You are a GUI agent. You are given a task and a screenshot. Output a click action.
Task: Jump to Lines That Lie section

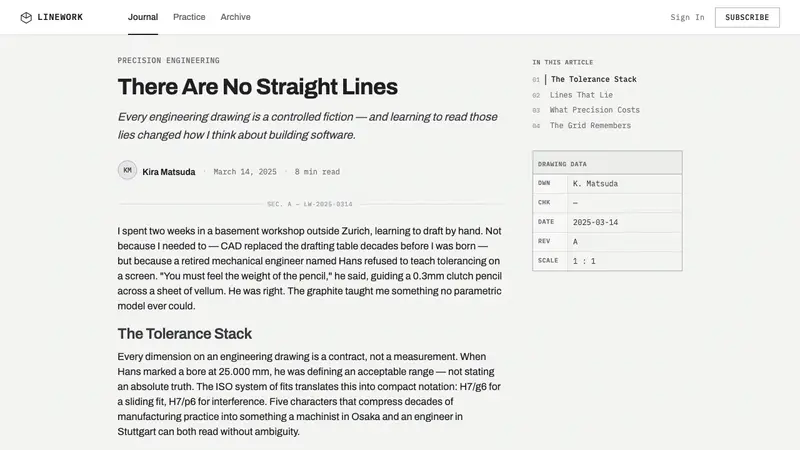pyautogui.click(x=581, y=95)
